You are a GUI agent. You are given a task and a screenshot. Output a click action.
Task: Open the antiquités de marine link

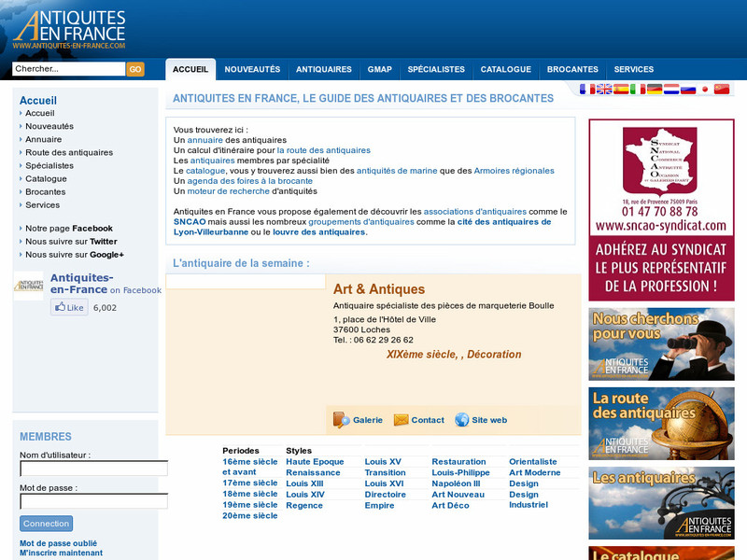coord(397,171)
